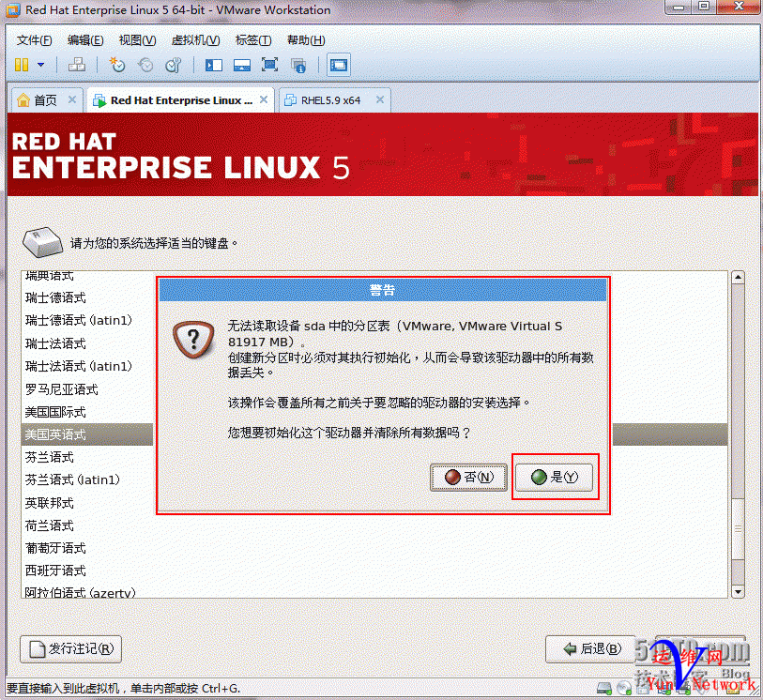Viewport: 763px width, 700px height.
Task: Open the 标签(T) menu
Action: [253, 40]
